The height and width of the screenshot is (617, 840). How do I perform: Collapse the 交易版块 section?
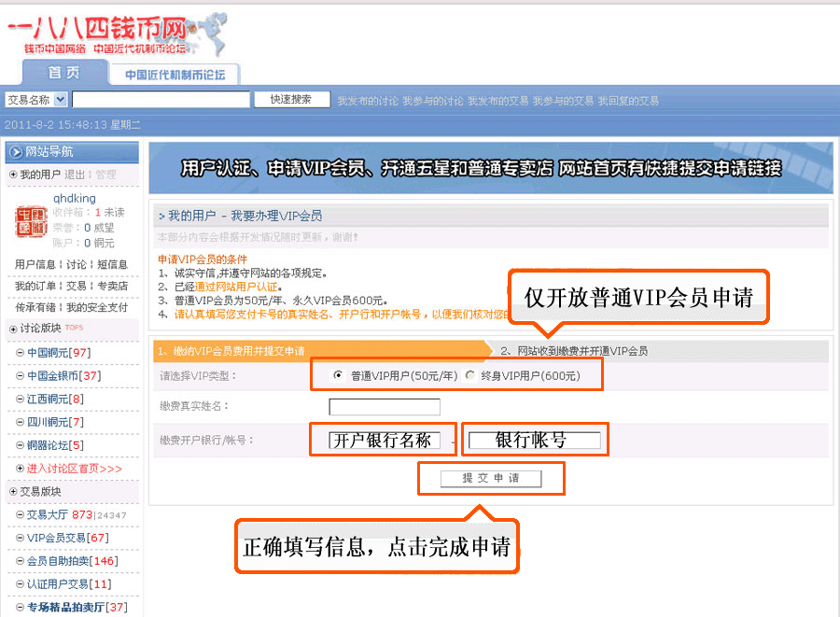pos(13,492)
